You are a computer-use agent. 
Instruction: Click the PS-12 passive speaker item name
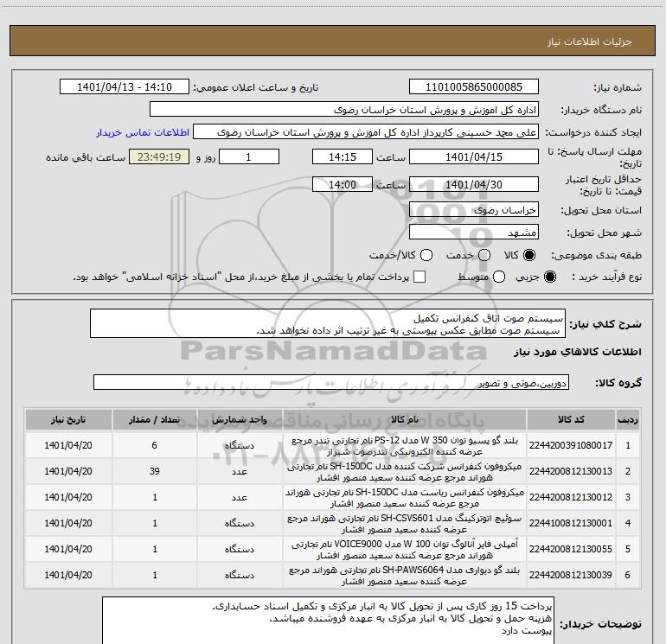coord(405,446)
